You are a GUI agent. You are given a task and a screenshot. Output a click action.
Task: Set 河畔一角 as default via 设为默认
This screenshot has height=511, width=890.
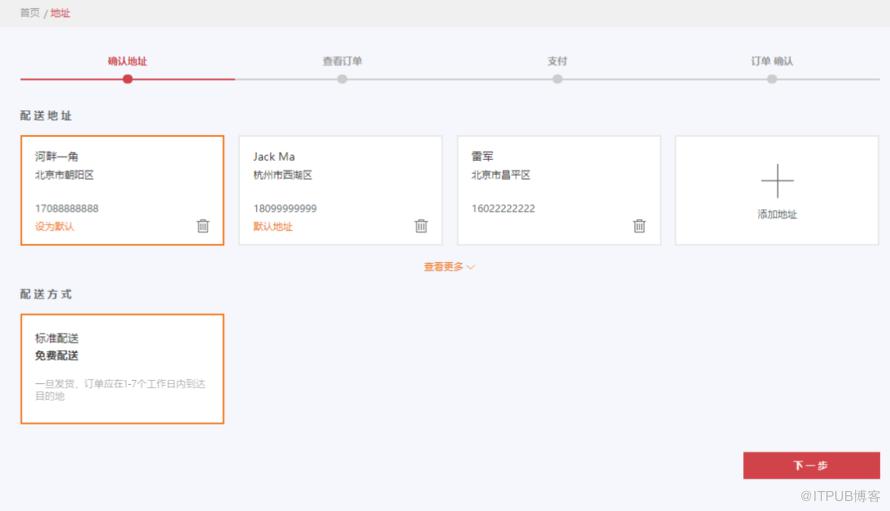pos(54,227)
